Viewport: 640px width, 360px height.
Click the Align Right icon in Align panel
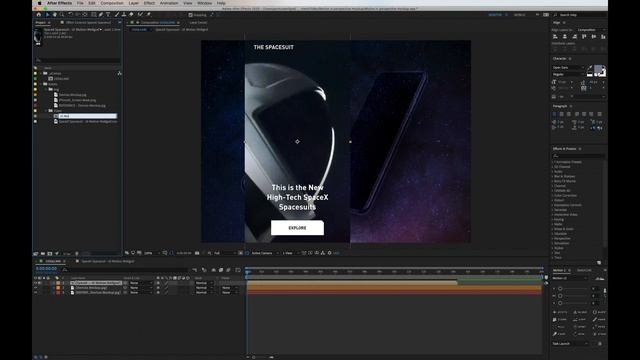[x=574, y=37]
